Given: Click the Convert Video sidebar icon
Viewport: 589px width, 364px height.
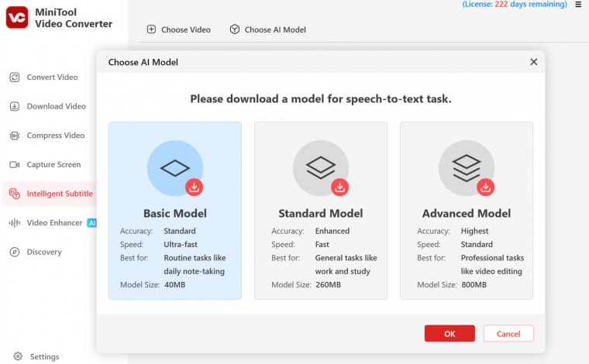Looking at the screenshot, I should point(15,77).
